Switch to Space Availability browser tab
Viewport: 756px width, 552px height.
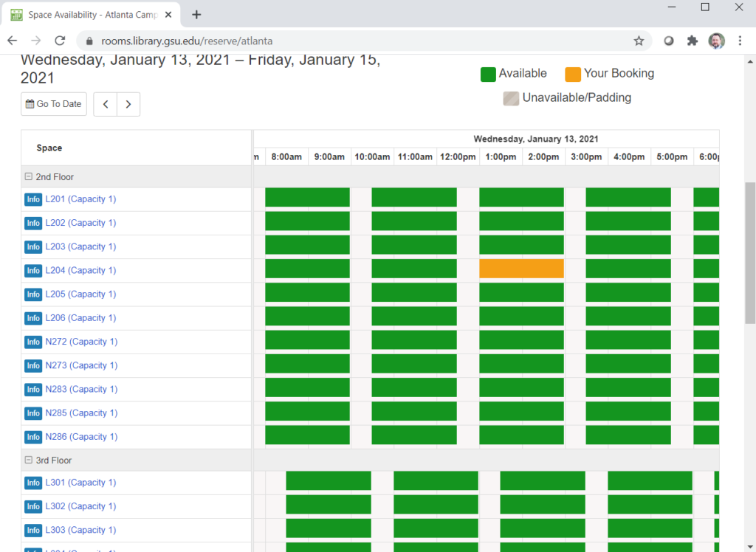pos(89,15)
